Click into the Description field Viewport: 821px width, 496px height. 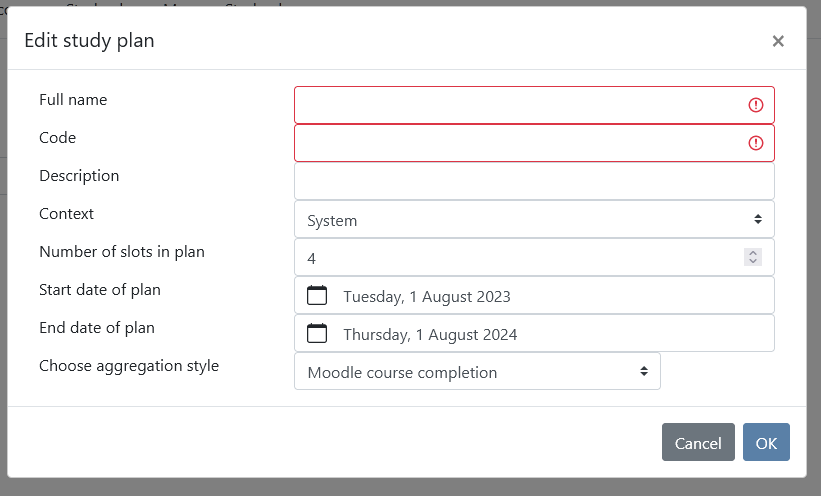click(534, 181)
